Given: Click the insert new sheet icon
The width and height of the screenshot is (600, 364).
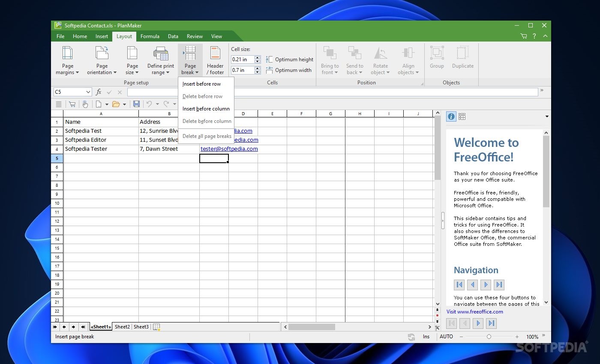Looking at the screenshot, I should pyautogui.click(x=156, y=327).
